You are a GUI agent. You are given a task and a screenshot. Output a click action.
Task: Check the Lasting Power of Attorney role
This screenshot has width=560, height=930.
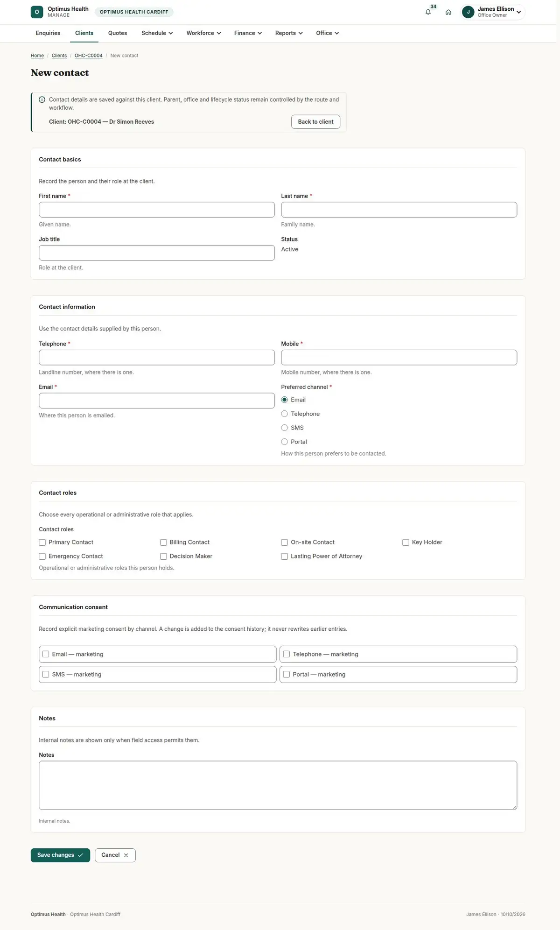click(x=284, y=556)
